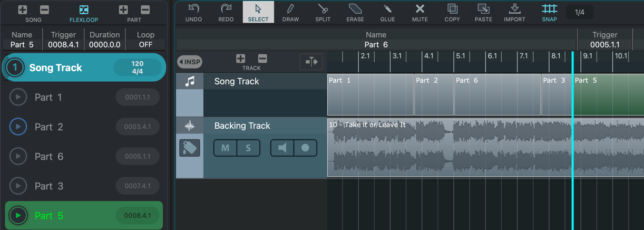Toggle Snap to grid
This screenshot has width=644, height=230.
point(549,12)
